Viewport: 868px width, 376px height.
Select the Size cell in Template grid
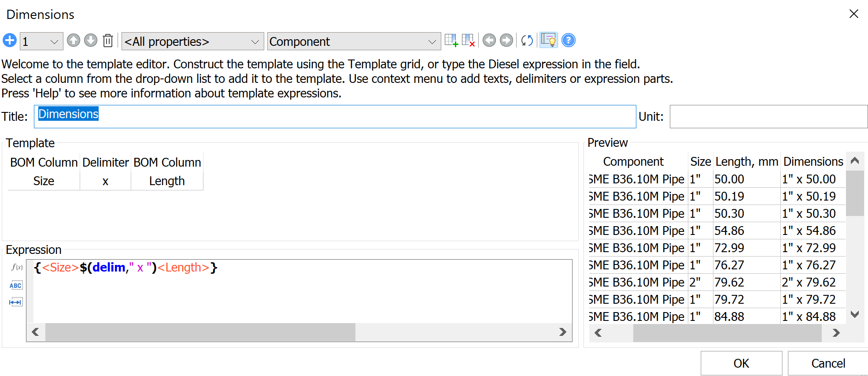pyautogui.click(x=44, y=181)
